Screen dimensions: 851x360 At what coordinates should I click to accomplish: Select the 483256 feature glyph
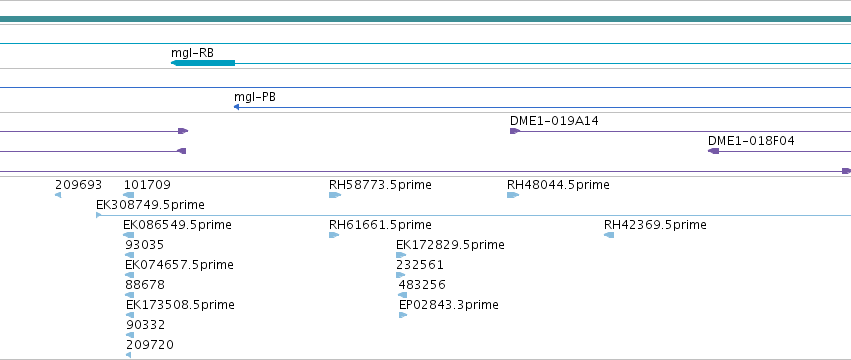(x=403, y=295)
